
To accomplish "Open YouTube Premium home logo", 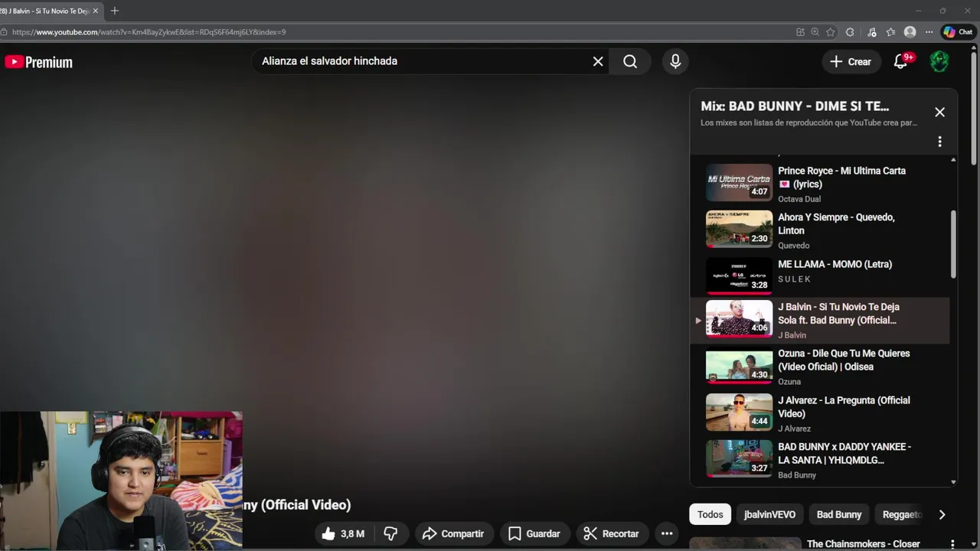I will pyautogui.click(x=38, y=62).
